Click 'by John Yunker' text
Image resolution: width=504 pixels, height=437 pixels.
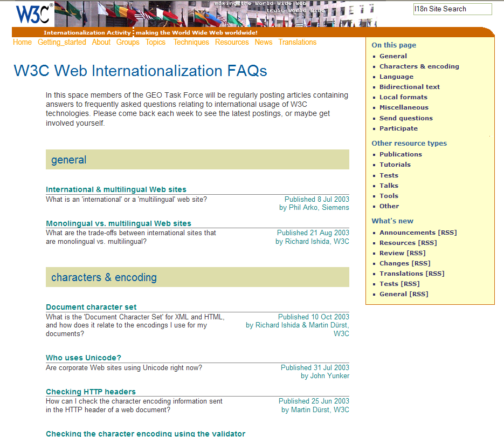(325, 376)
